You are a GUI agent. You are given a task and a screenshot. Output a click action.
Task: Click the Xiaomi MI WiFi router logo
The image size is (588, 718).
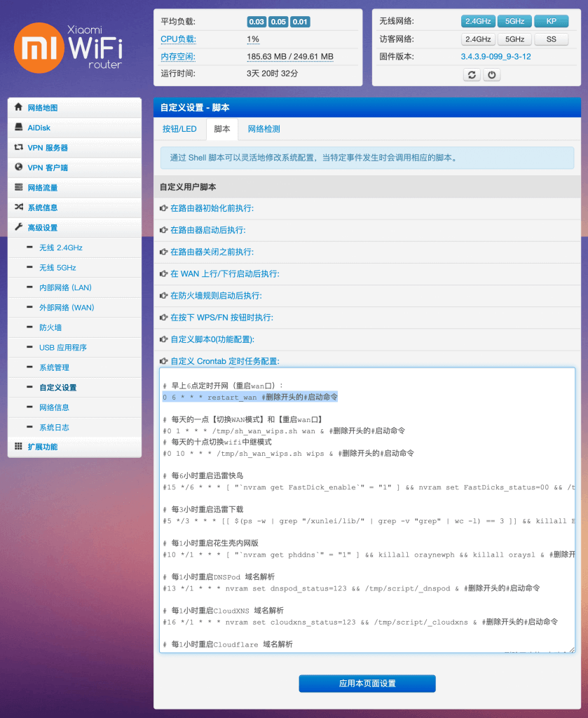69,48
